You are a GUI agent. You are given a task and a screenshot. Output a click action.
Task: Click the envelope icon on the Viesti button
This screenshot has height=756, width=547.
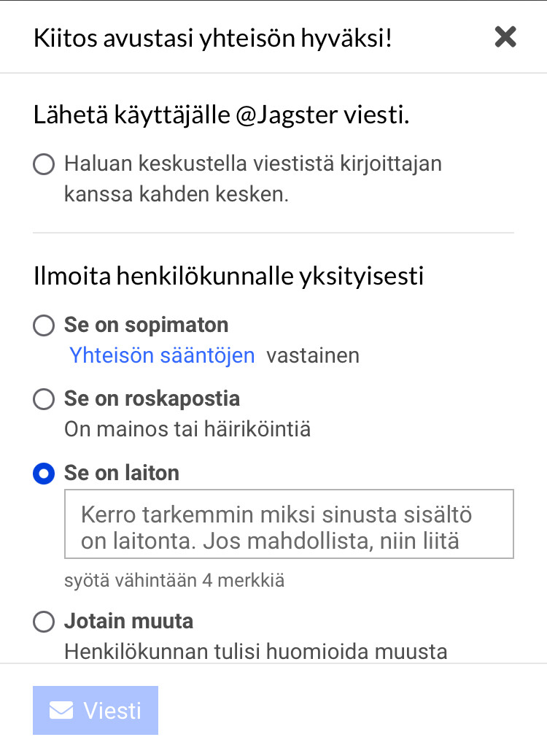[x=61, y=710]
